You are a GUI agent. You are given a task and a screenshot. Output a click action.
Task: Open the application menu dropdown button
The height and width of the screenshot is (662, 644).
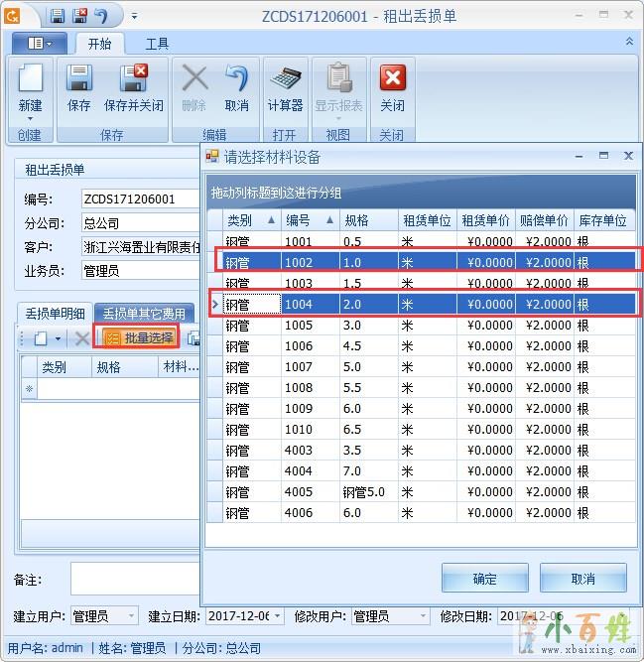[x=40, y=44]
